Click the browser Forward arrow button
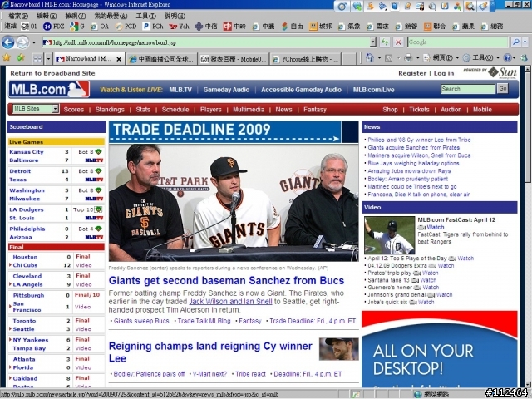The height and width of the screenshot is (399, 532). (22, 42)
